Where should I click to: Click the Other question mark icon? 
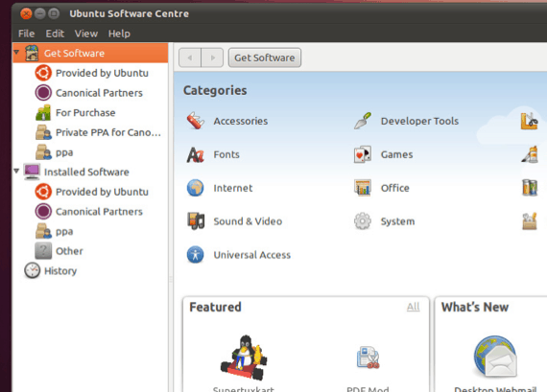tap(43, 251)
